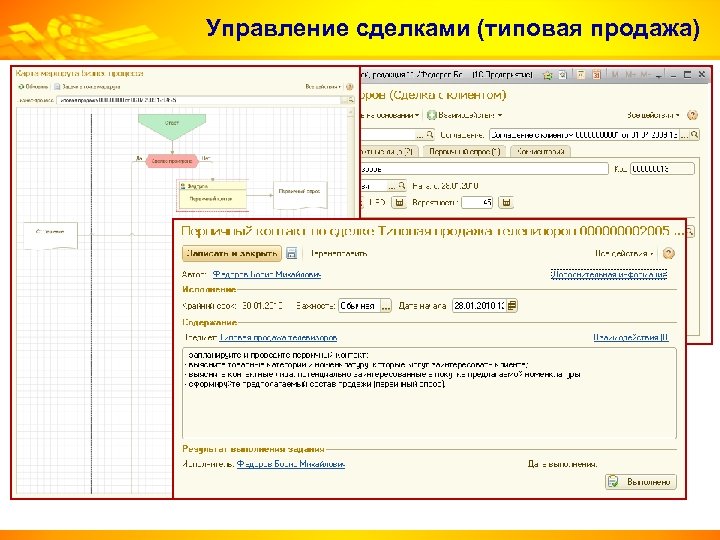Click calculator button right of Вероятность field
Viewport: 720px width, 540px height.
506,202
